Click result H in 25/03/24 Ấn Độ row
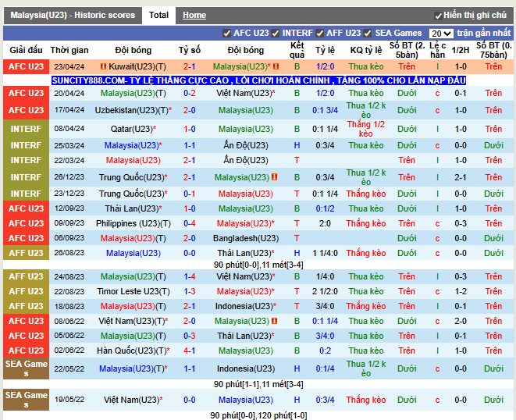The width and height of the screenshot is (516, 420). 297,145
